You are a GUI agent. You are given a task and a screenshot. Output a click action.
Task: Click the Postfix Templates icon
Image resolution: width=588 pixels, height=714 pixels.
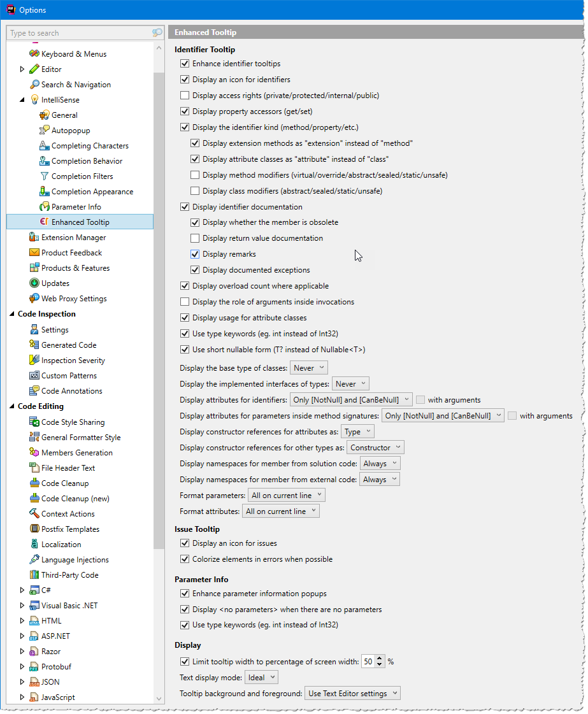click(34, 529)
